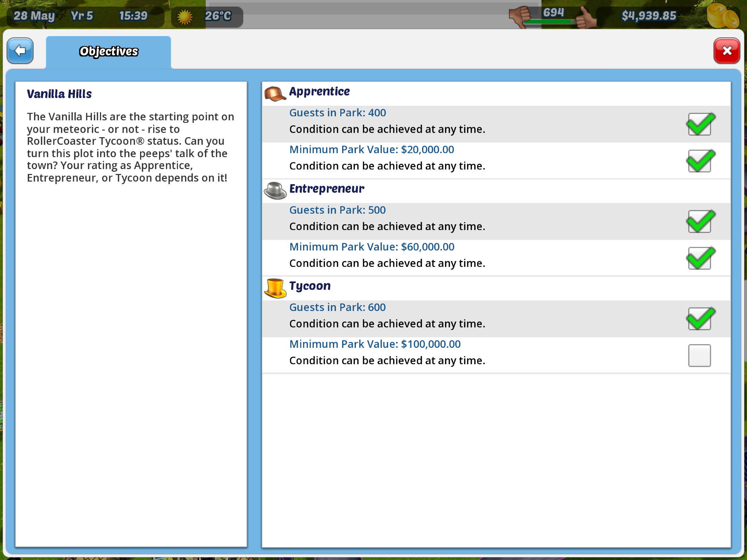Tap the 694 park rating value
Screen dimensions: 747x560
point(553,13)
